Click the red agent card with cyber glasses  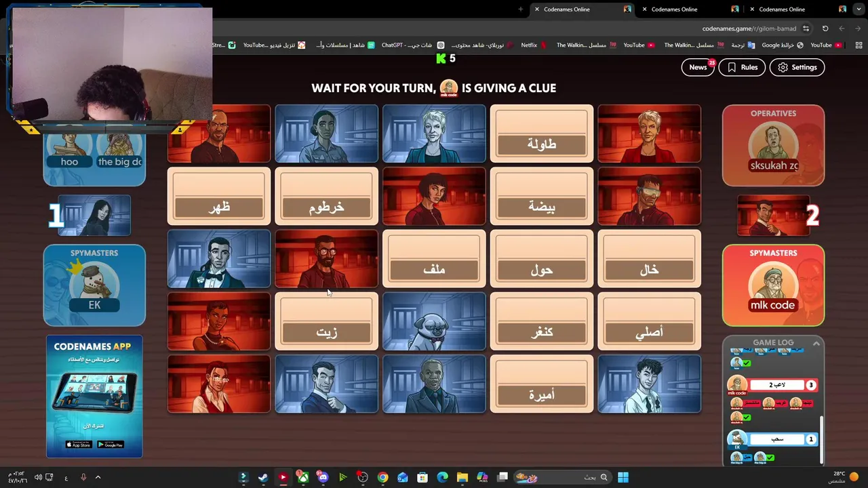coord(649,197)
